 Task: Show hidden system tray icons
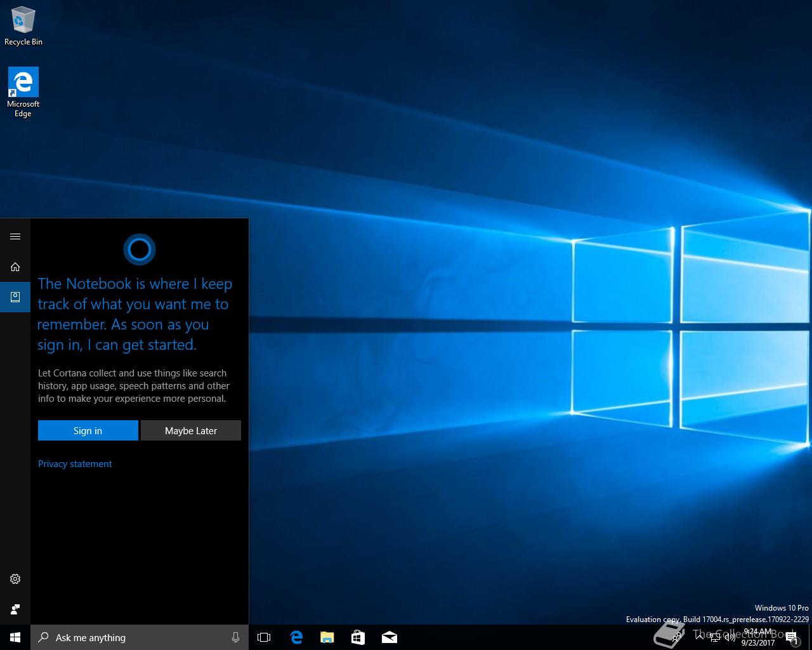pyautogui.click(x=700, y=637)
